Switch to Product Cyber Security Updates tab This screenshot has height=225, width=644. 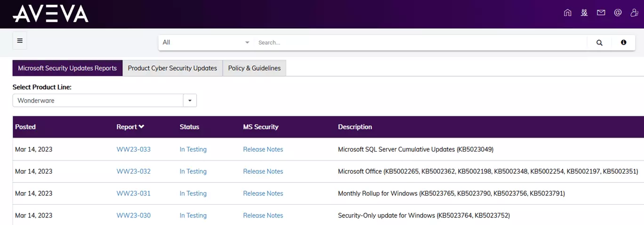coord(172,68)
